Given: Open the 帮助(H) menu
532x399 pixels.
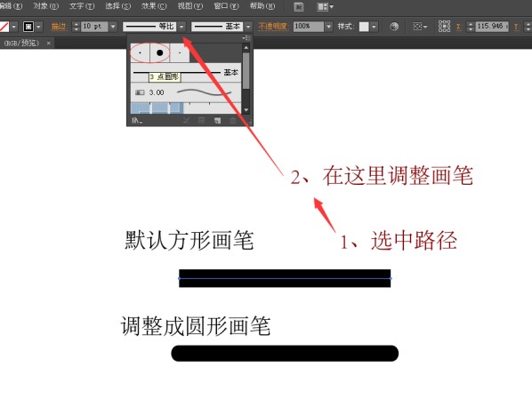Looking at the screenshot, I should tap(262, 6).
